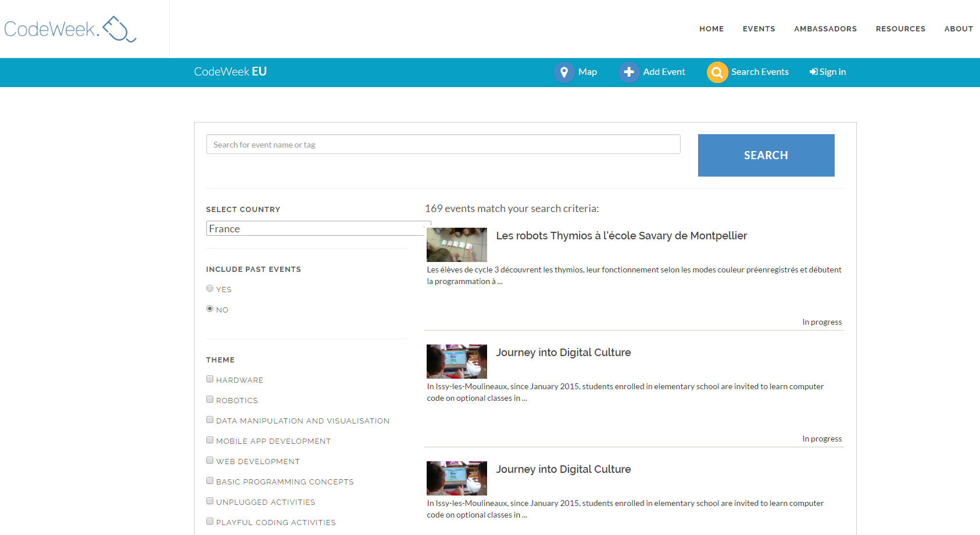Enable Mobile App Development theme
Screen dimensions: 980x535
(210, 440)
